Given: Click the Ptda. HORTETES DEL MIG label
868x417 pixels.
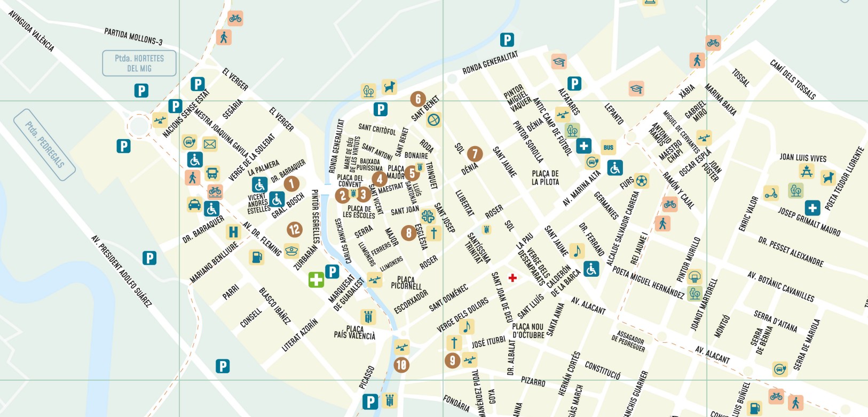Looking at the screenshot, I should (139, 63).
